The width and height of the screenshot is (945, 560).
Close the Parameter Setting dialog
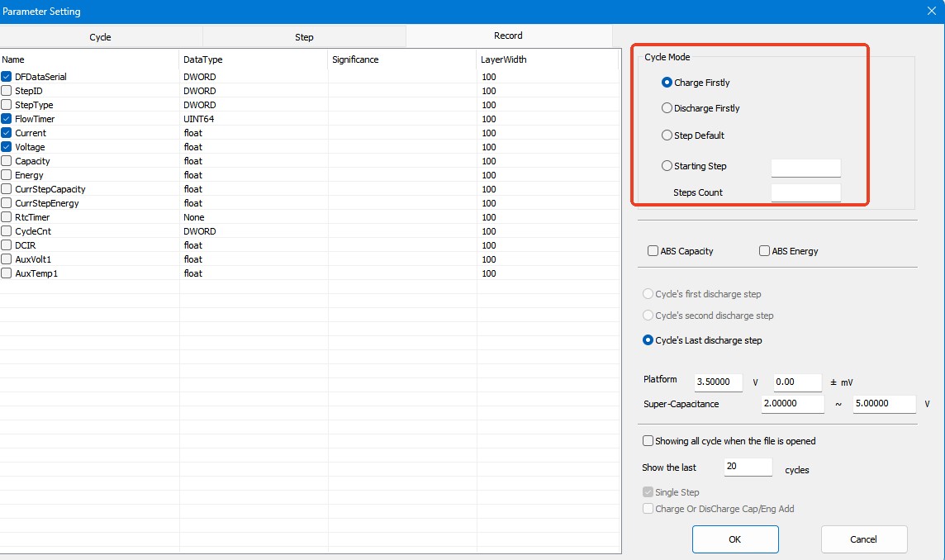pyautogui.click(x=931, y=11)
